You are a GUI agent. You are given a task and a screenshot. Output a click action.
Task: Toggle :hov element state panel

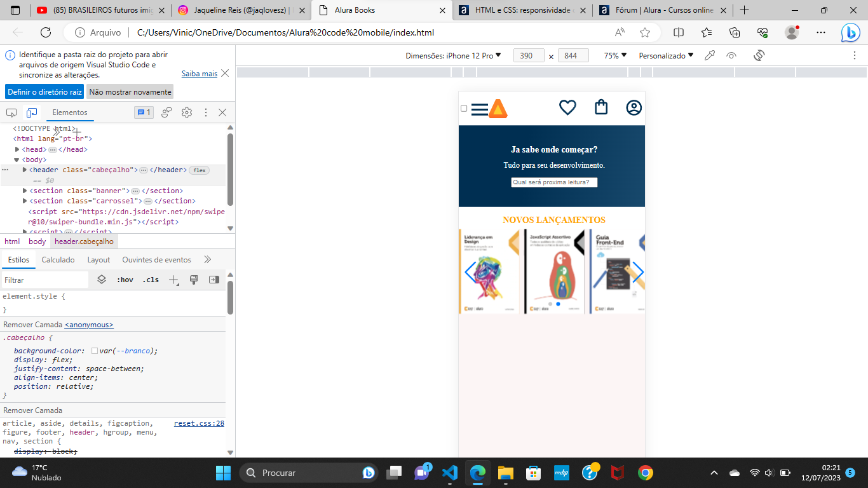125,280
